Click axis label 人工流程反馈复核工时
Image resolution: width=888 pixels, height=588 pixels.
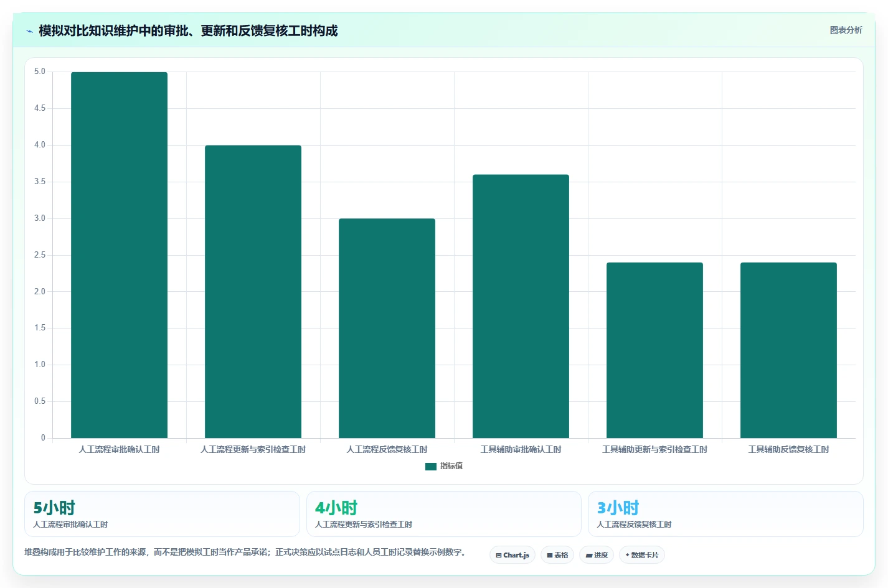pyautogui.click(x=387, y=449)
